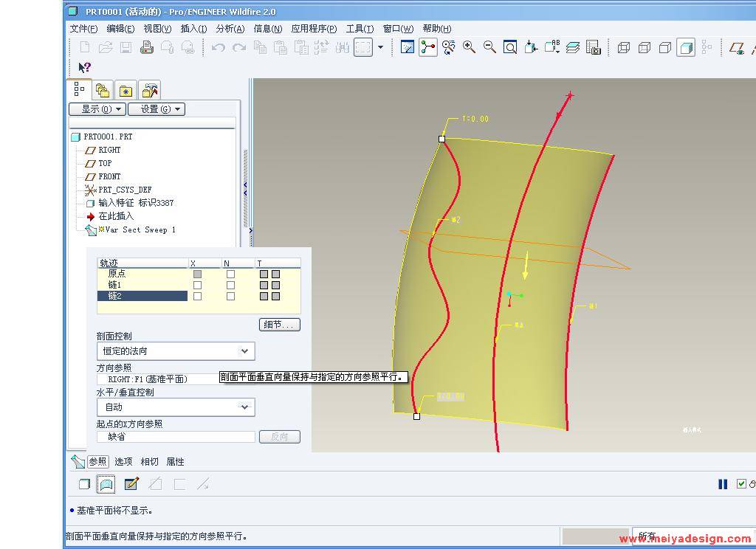Open the 属性 panel tab
Image resolution: width=756 pixels, height=549 pixels.
tap(175, 462)
